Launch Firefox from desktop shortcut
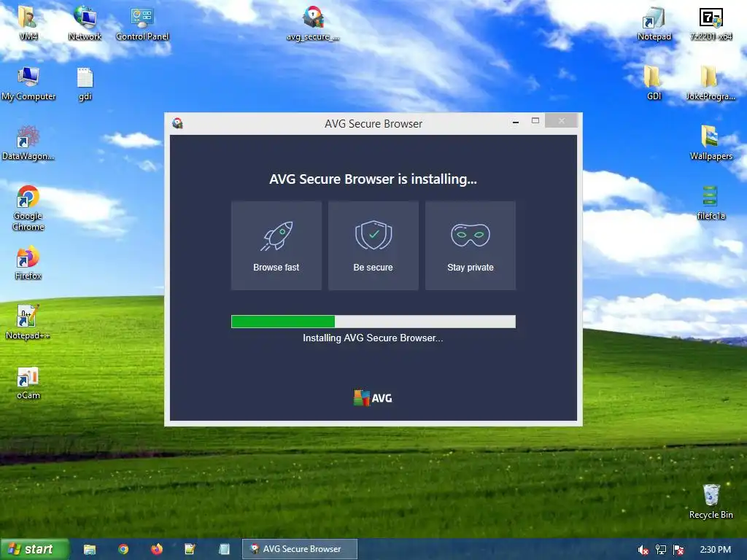Viewport: 747px width, 560px height. [28, 262]
